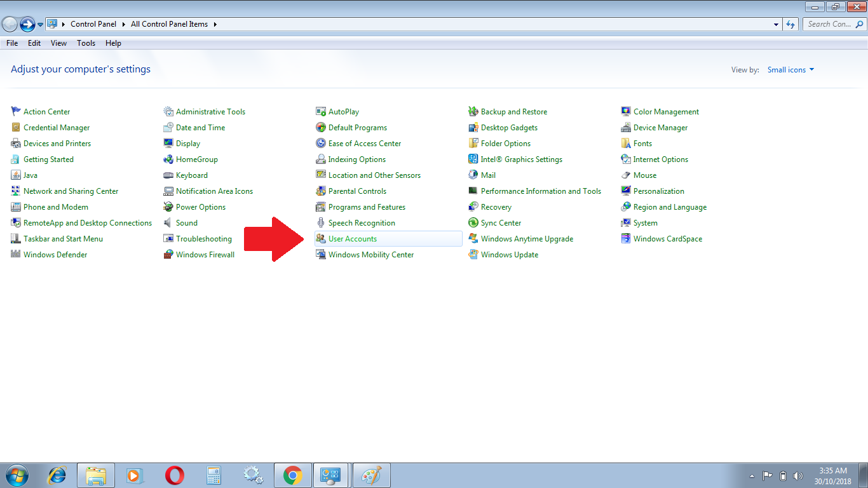The image size is (868, 488).
Task: Click the Backup and Restore icon
Action: click(x=473, y=111)
